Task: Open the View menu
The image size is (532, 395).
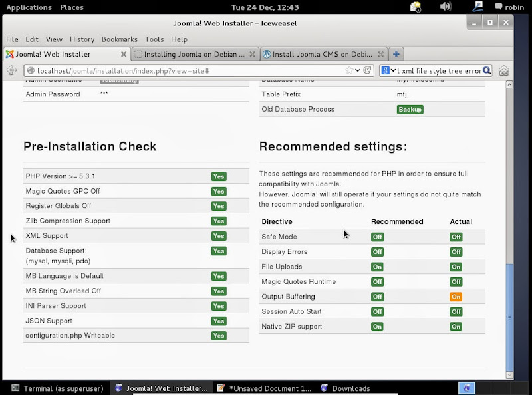Action: [x=54, y=39]
